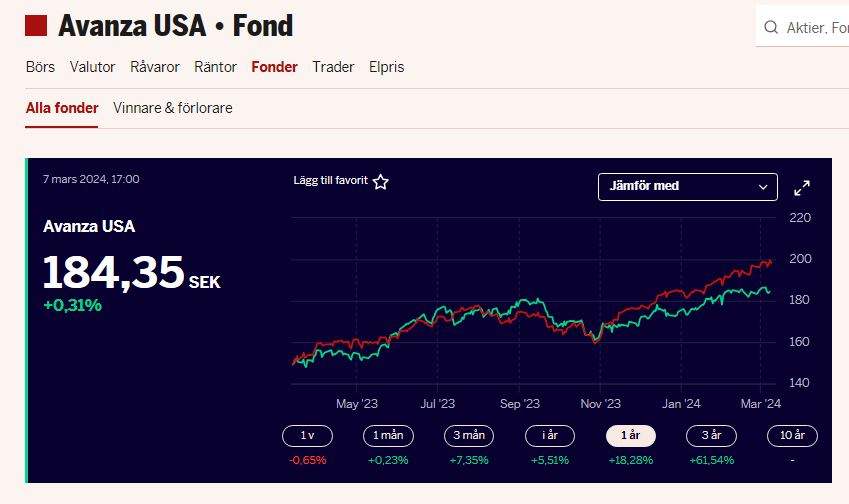Click the +0,31% daily change

coord(73,305)
